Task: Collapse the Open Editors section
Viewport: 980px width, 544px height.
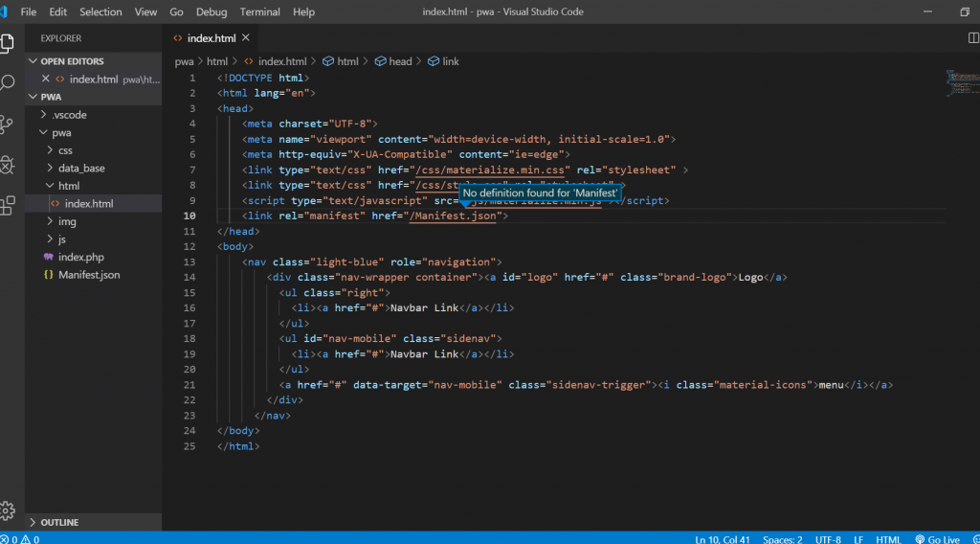Action: [x=33, y=61]
